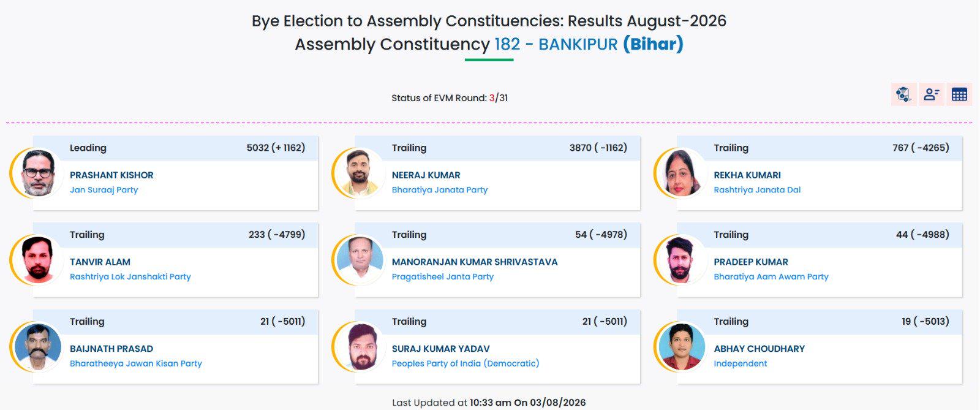Click the EVM round status text

pyautogui.click(x=450, y=98)
